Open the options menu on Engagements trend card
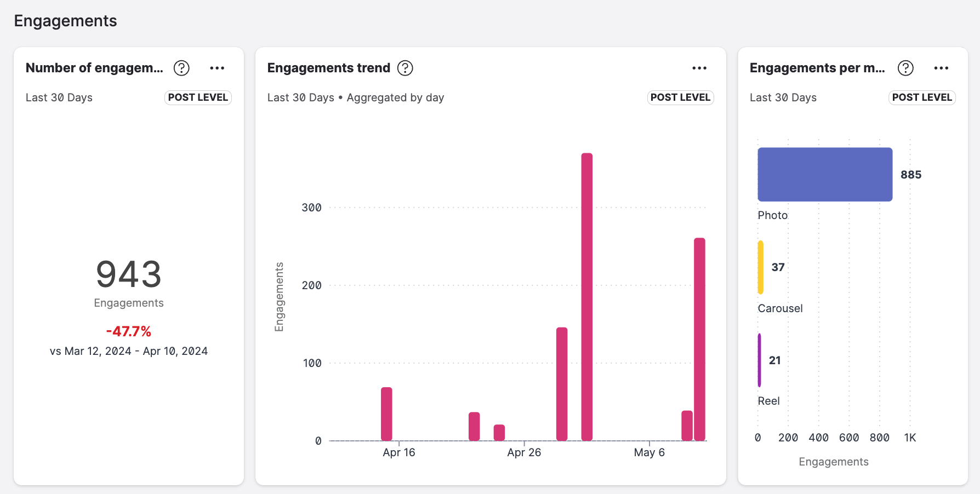 click(x=699, y=68)
